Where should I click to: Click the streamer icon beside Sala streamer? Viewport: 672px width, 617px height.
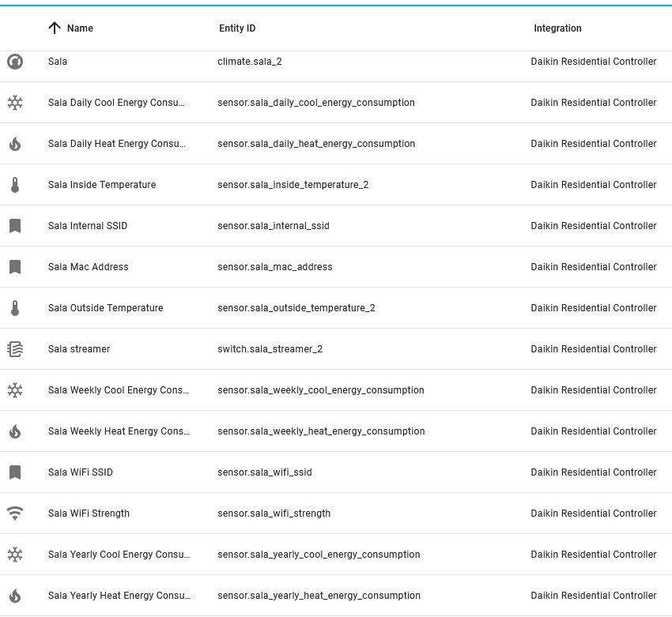coord(15,348)
